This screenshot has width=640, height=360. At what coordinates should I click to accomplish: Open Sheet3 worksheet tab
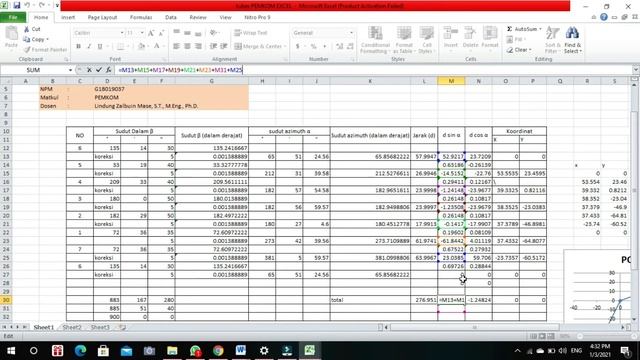pyautogui.click(x=100, y=327)
